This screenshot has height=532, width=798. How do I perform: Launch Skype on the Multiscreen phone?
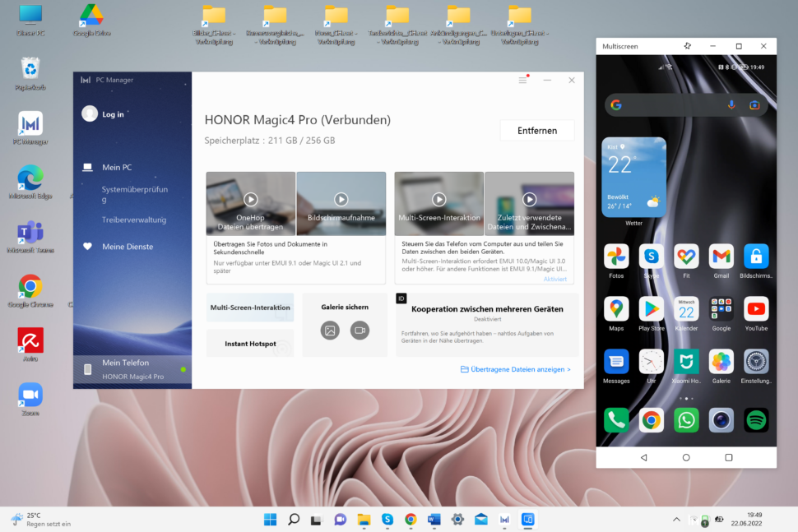point(651,257)
